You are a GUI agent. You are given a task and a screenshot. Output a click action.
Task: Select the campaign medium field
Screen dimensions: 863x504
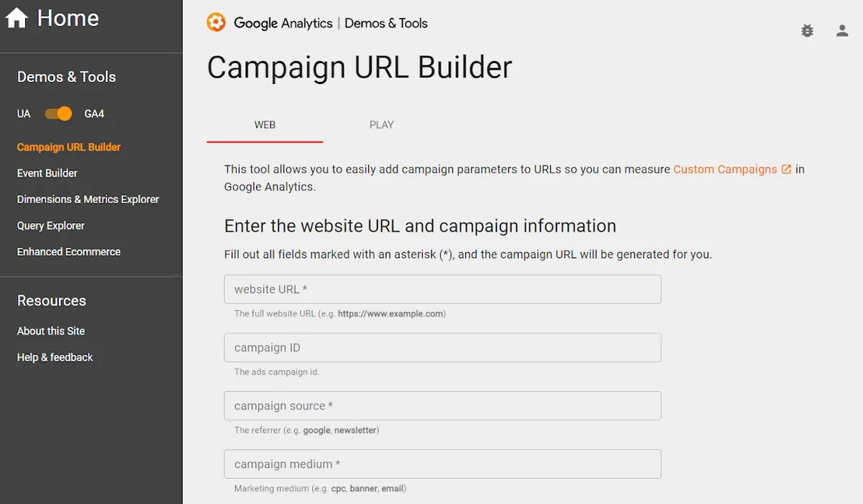pyautogui.click(x=442, y=464)
